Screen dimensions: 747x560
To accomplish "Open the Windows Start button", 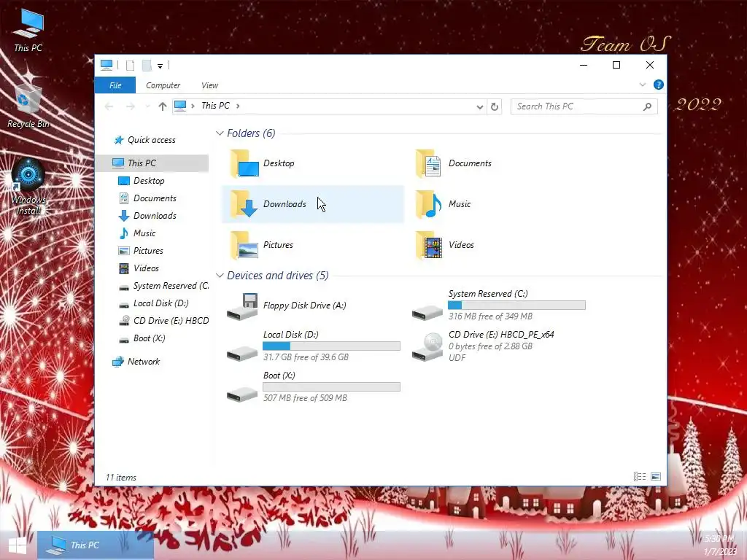I will coord(18,545).
